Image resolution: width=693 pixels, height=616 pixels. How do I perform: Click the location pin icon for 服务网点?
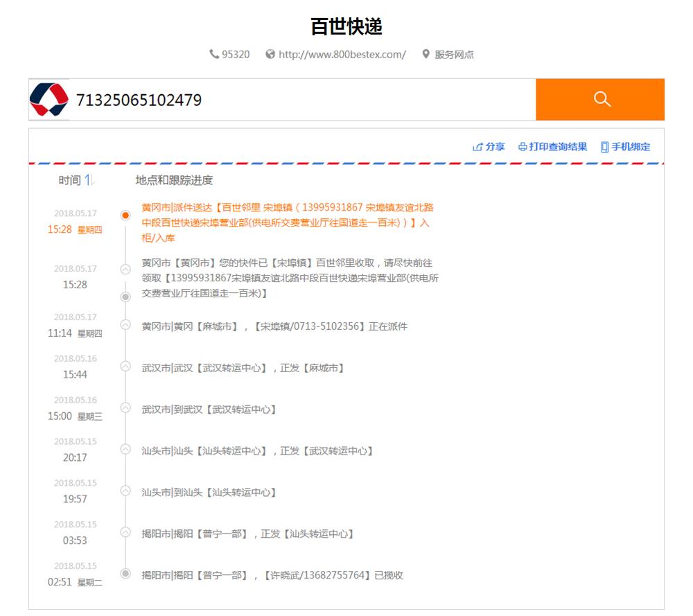pos(426,54)
